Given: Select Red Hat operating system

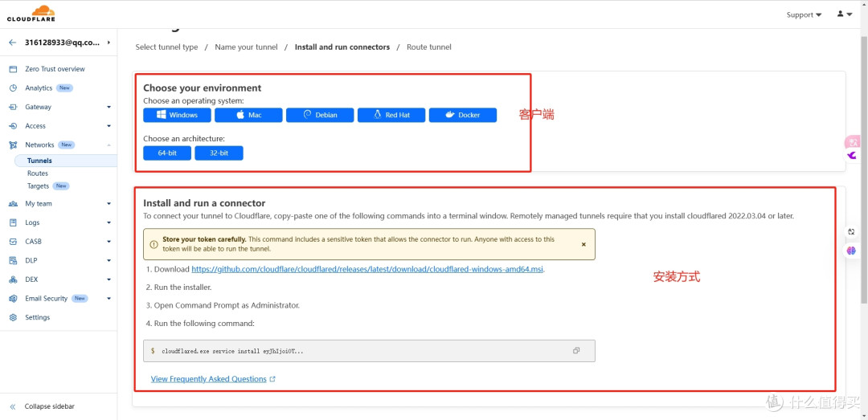Looking at the screenshot, I should tap(391, 115).
